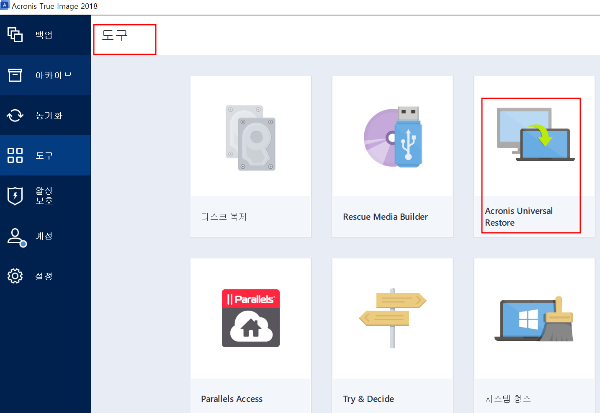Open Acronis Universal Restore tool
Viewport: 600px width, 413px height.
[x=534, y=157]
